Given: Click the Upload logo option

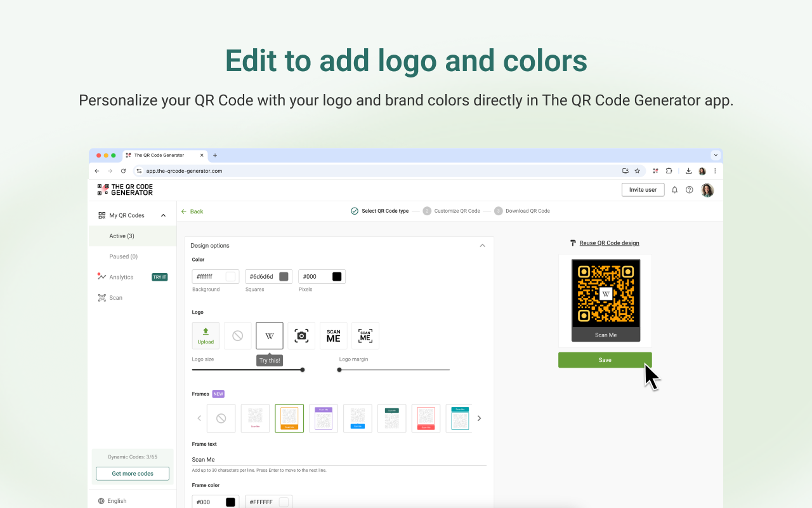Looking at the screenshot, I should tap(206, 335).
